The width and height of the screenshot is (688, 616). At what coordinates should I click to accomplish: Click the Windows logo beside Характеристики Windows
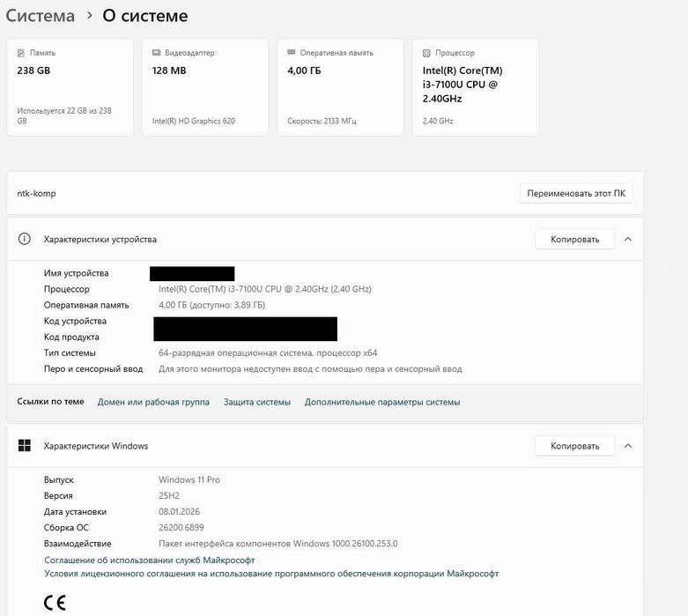tap(25, 446)
